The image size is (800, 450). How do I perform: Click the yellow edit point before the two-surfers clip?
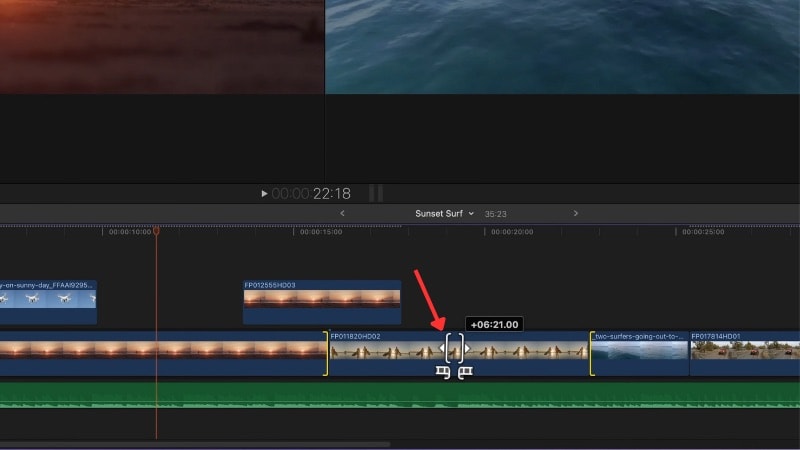click(592, 354)
